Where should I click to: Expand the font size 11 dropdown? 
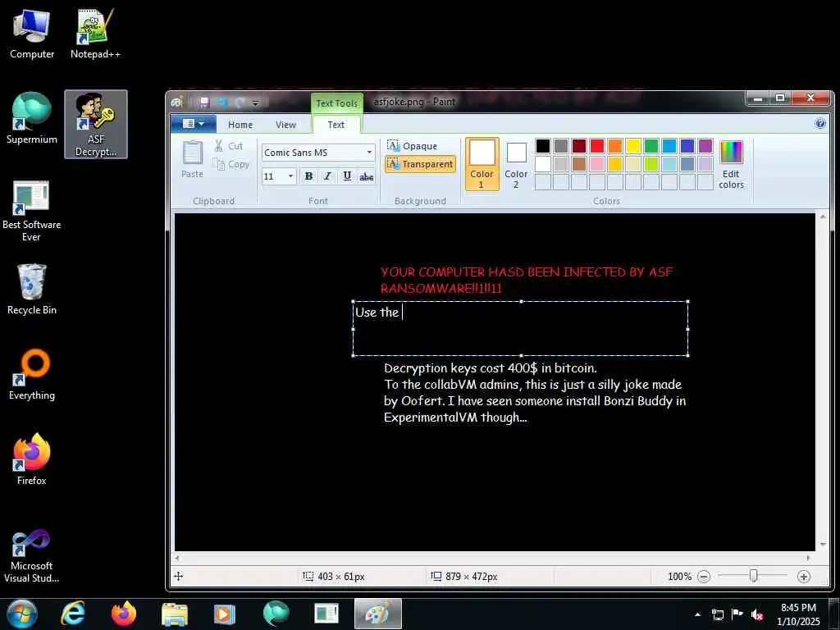[x=291, y=176]
